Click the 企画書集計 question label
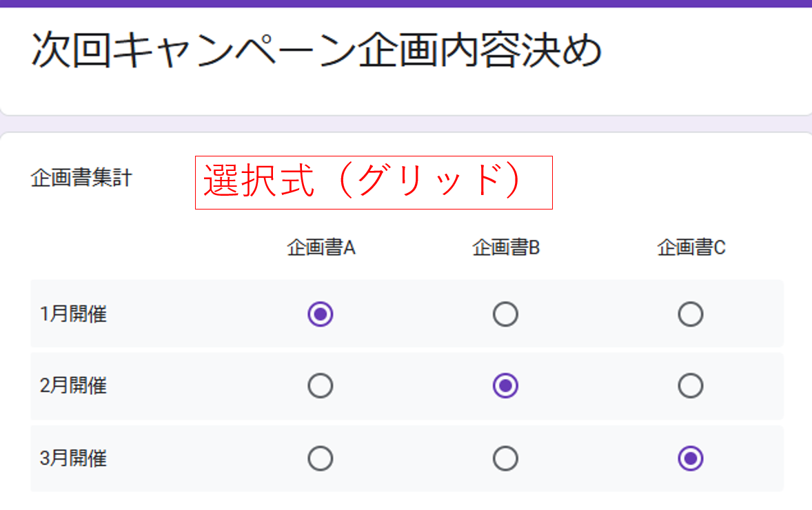The height and width of the screenshot is (510, 812). click(x=81, y=178)
